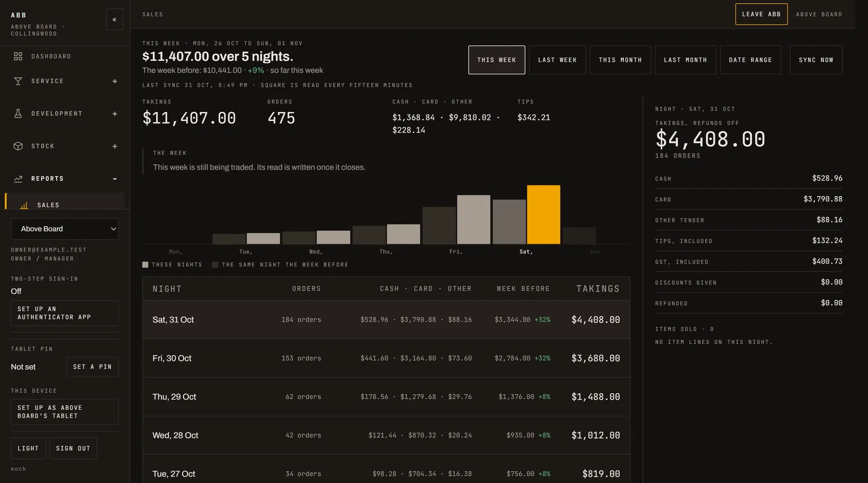Open the Sales report menu item
The image size is (868, 483).
click(x=65, y=202)
